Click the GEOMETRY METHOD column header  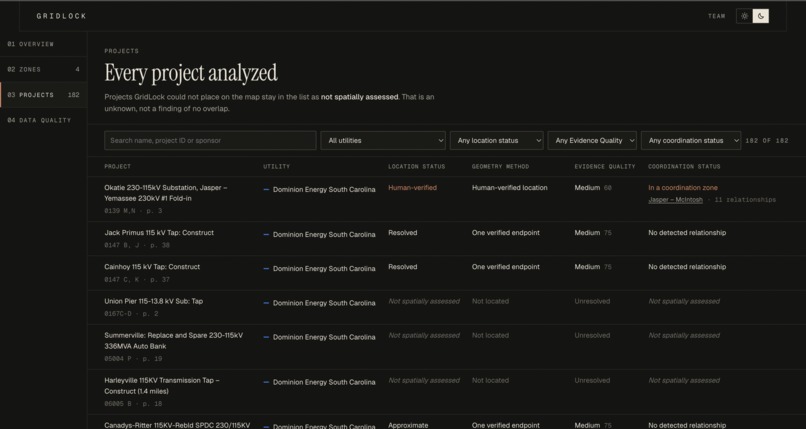coord(500,166)
